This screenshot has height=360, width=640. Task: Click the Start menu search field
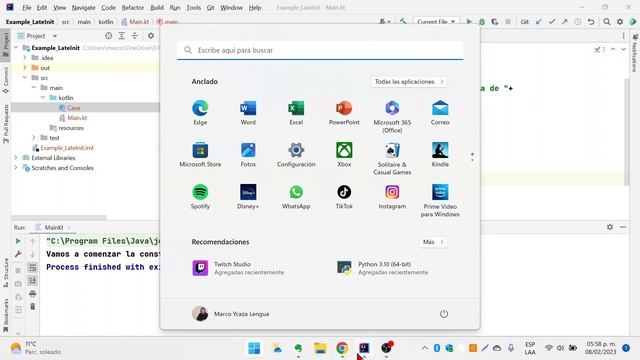[320, 50]
